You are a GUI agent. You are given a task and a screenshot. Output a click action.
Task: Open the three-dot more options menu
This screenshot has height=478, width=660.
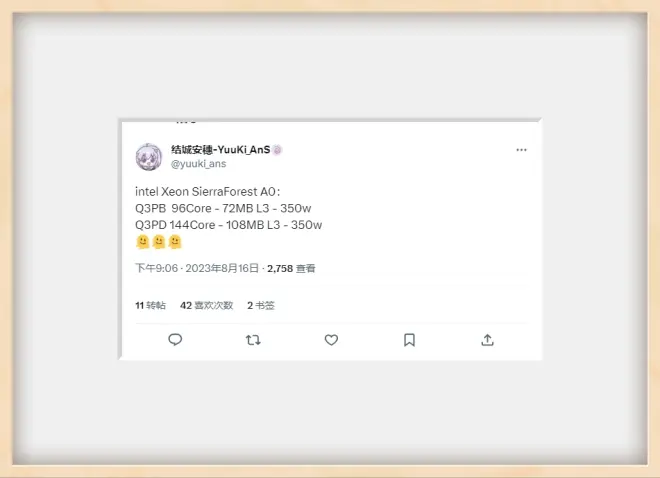pyautogui.click(x=521, y=150)
